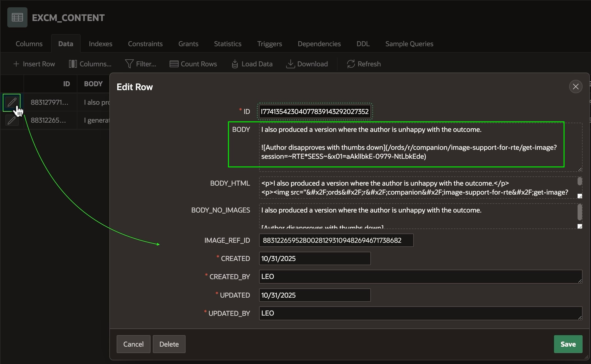The height and width of the screenshot is (364, 591).
Task: Click the second row's edit pencil
Action: tap(11, 120)
